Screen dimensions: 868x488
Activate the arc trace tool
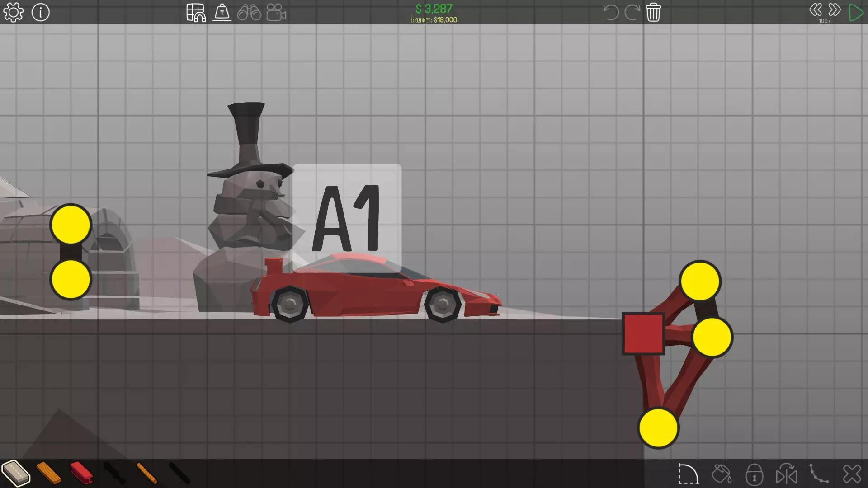coord(688,474)
